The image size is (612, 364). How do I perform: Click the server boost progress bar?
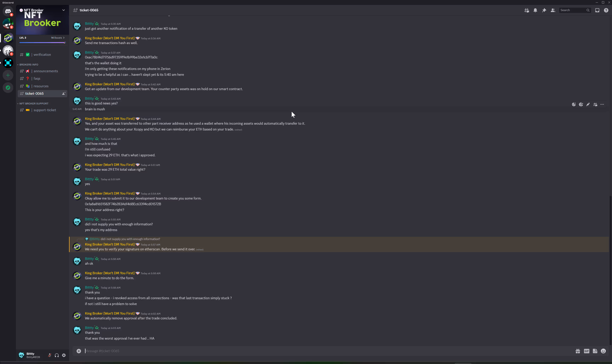[x=42, y=43]
